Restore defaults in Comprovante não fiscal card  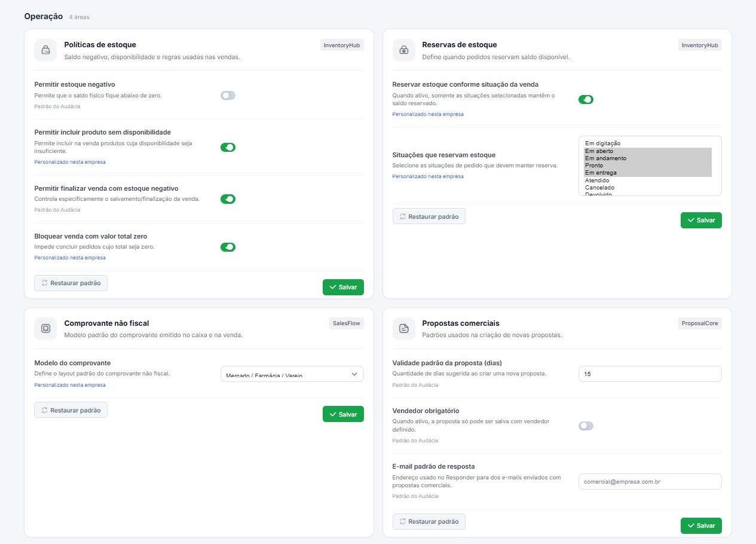[x=71, y=410]
